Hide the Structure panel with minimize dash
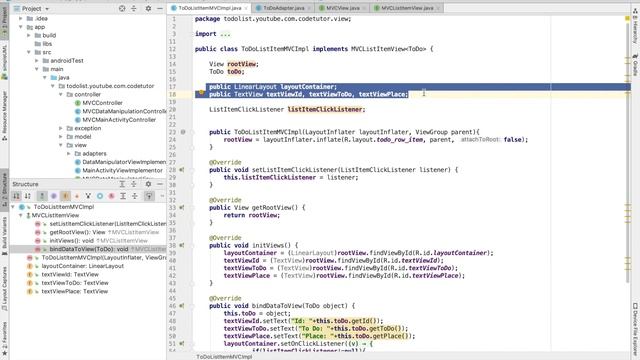 click(160, 184)
